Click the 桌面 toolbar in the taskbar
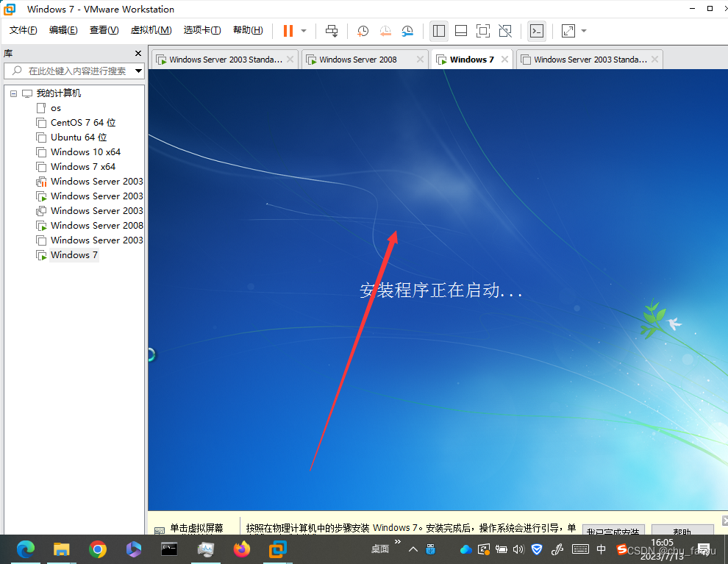 coord(379,549)
